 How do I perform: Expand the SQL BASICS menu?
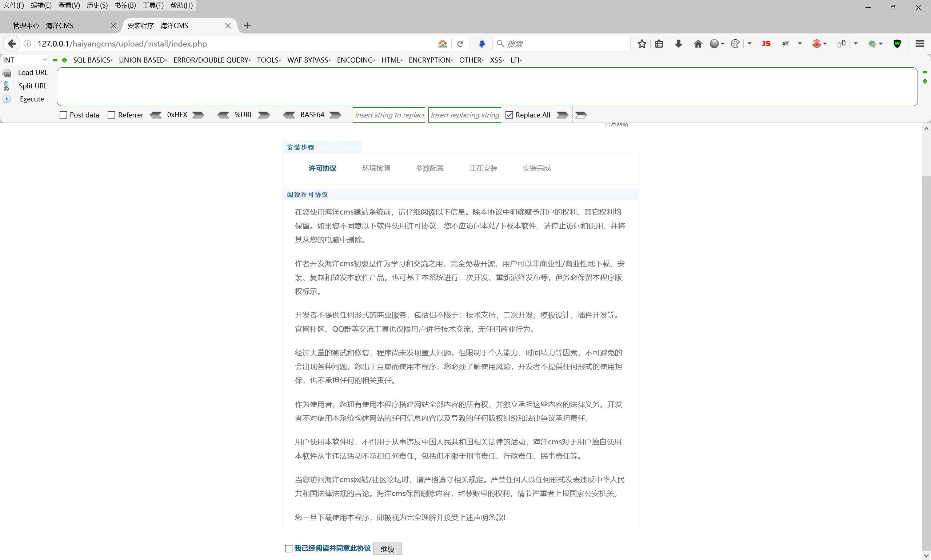[x=92, y=60]
